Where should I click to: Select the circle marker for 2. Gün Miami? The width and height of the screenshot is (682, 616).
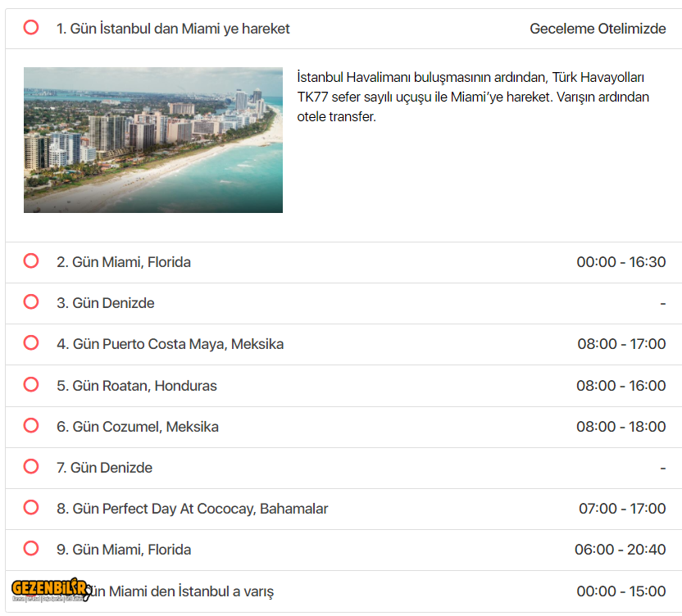tap(31, 261)
